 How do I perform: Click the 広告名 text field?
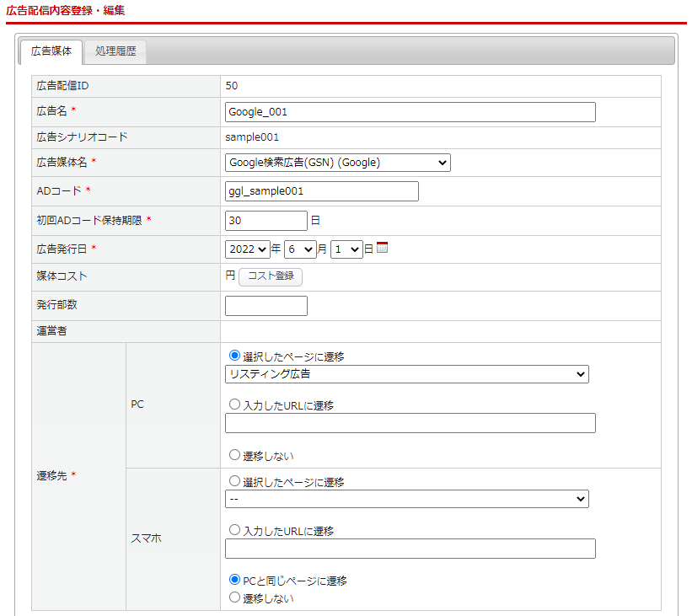point(410,112)
